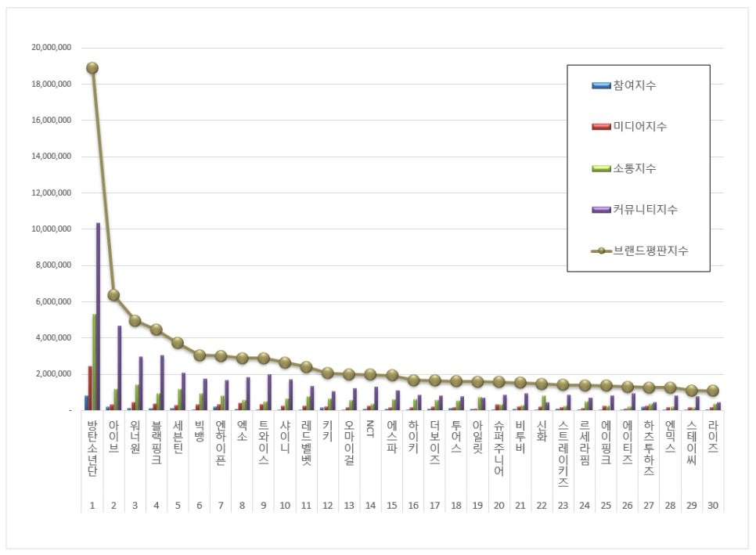The image size is (756, 555).
Task: Click the line marker above 라이즈
Action: [x=712, y=391]
